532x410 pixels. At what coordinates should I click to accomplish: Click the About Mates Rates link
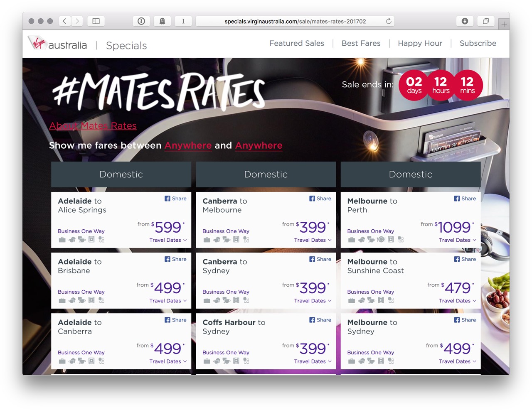[x=93, y=125]
